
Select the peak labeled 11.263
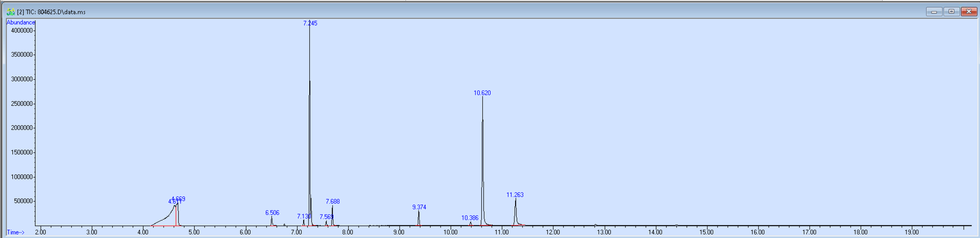click(x=515, y=195)
